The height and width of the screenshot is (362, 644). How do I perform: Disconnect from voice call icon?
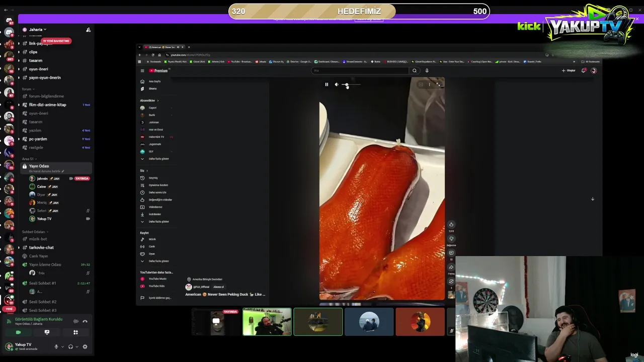(85, 321)
